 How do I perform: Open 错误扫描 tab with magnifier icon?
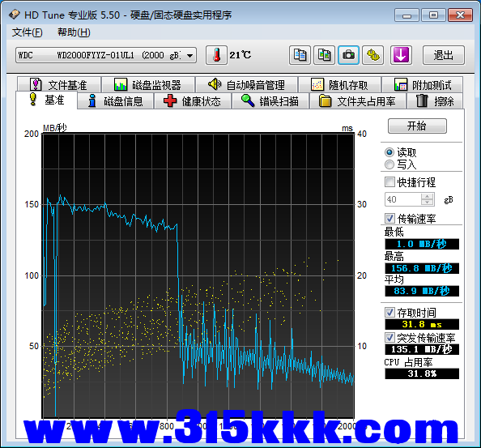[270, 101]
